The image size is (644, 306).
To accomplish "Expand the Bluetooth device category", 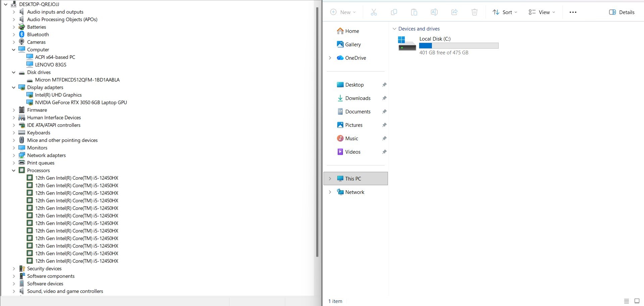I will 14,35.
